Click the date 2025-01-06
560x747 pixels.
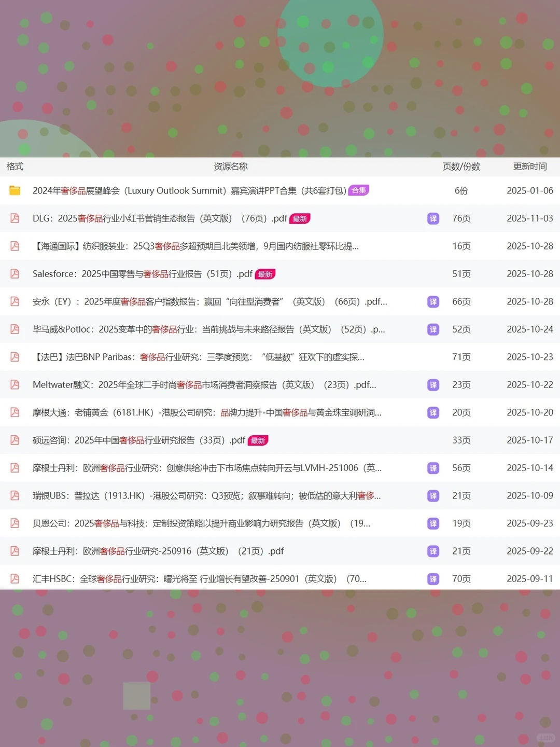[530, 190]
